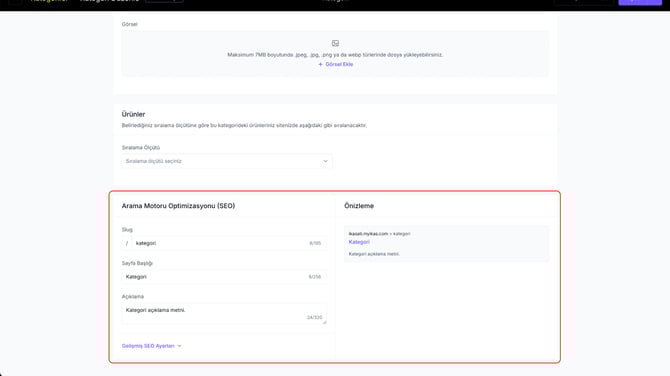670x376 pixels.
Task: Open the Kategori link in Önizleme preview
Action: tap(359, 242)
